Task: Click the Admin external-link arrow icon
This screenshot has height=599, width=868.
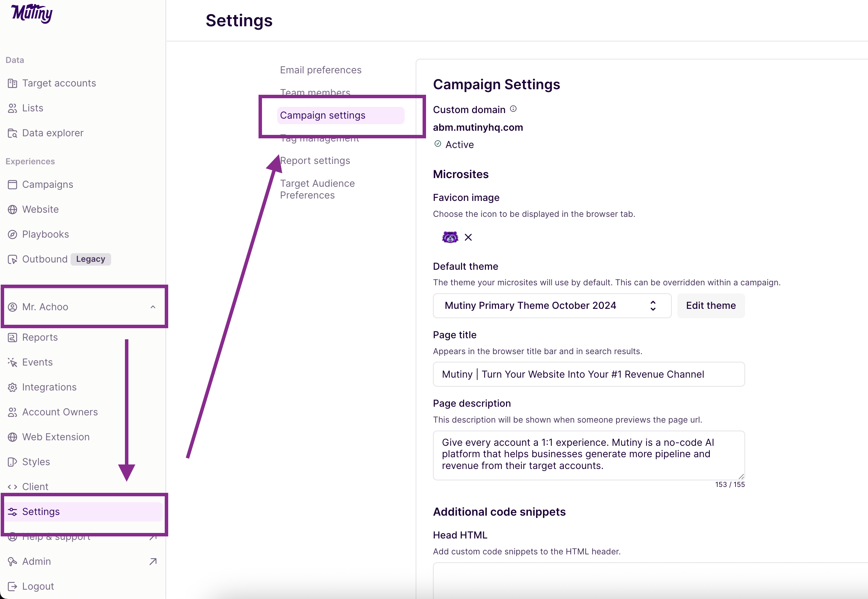Action: (x=153, y=561)
